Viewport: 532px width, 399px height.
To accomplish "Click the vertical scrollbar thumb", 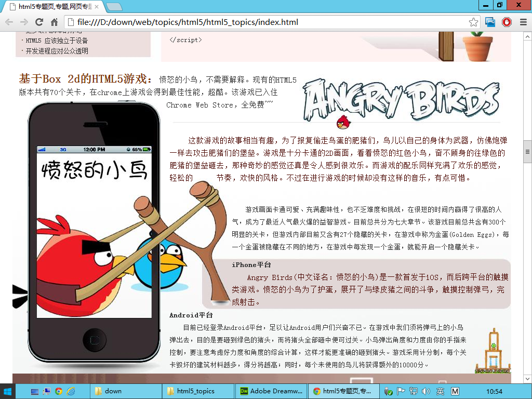I will (527, 152).
